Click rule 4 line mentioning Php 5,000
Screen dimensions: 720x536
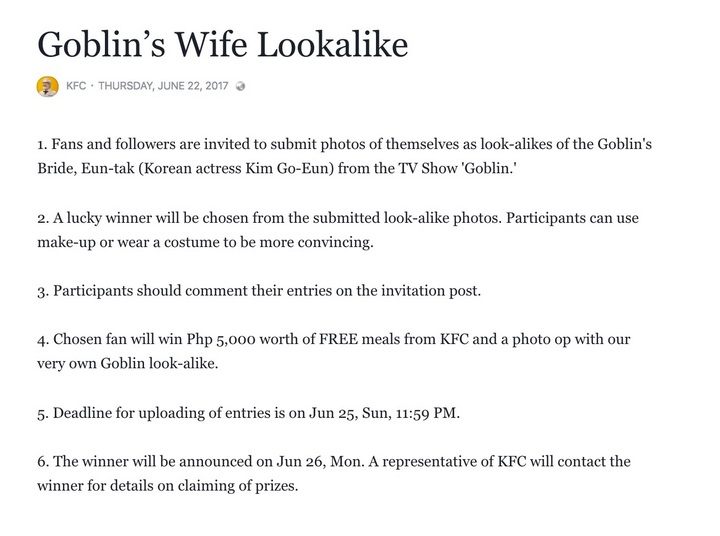click(x=333, y=340)
